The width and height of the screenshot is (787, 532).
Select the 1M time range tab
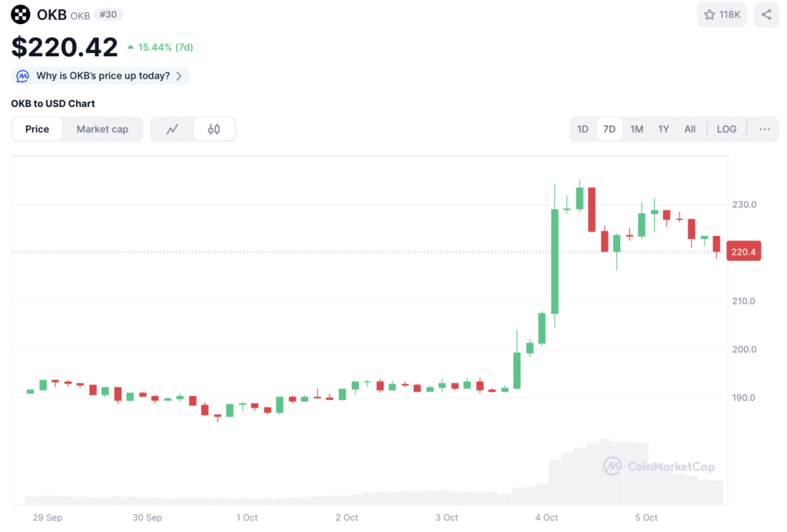click(x=636, y=129)
